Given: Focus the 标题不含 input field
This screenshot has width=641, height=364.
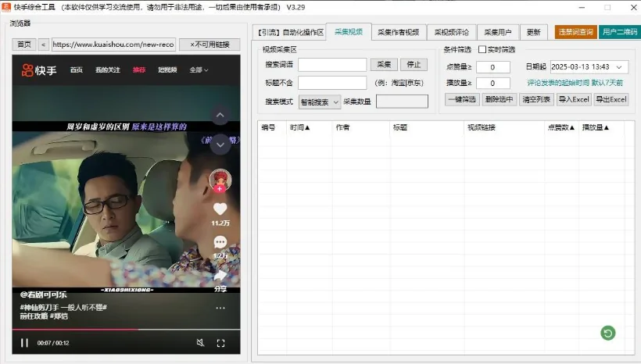Looking at the screenshot, I should (x=332, y=83).
